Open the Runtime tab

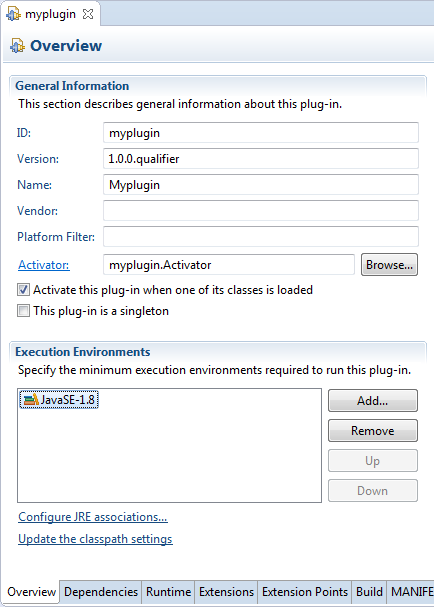(168, 592)
